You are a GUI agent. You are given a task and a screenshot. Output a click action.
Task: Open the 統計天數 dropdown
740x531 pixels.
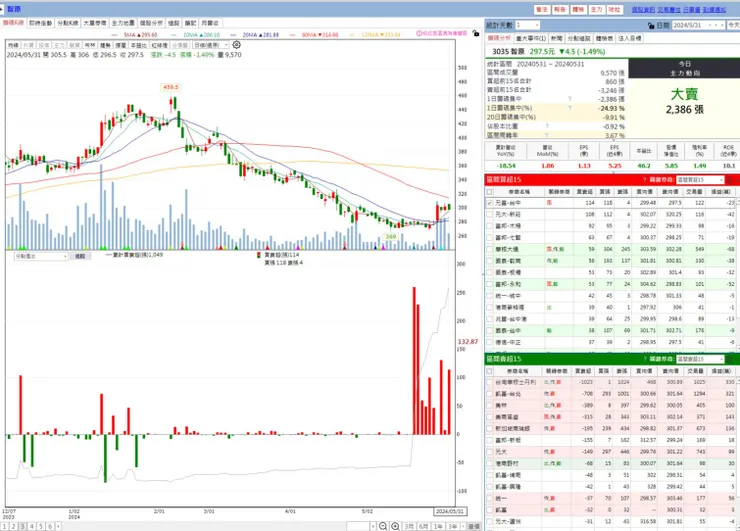point(527,25)
